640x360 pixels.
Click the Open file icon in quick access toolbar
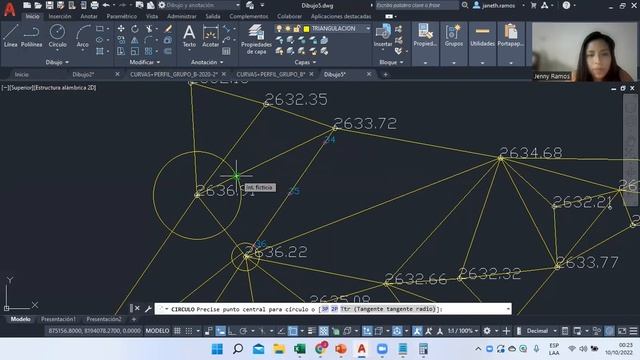(x=38, y=5)
